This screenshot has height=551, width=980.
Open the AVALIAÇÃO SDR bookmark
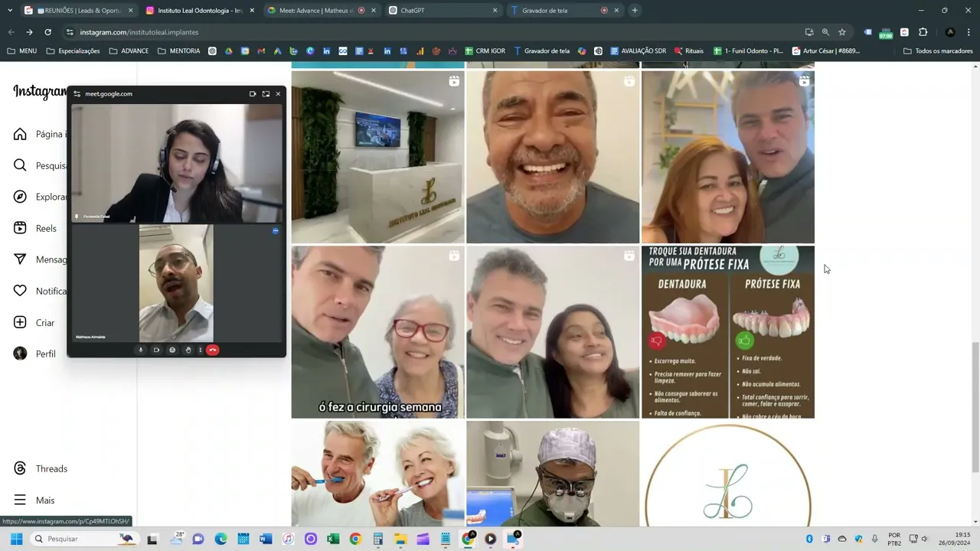click(638, 51)
